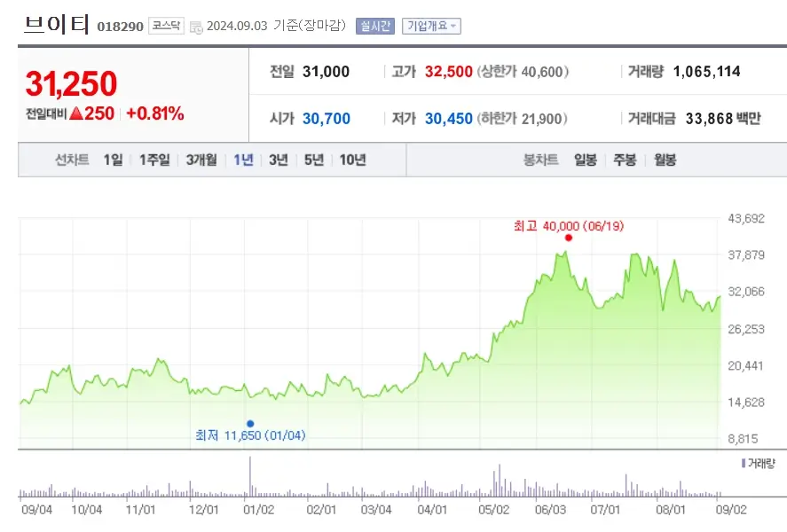Select the 1일 line chart tab
Image resolution: width=787 pixels, height=532 pixels.
(x=113, y=160)
